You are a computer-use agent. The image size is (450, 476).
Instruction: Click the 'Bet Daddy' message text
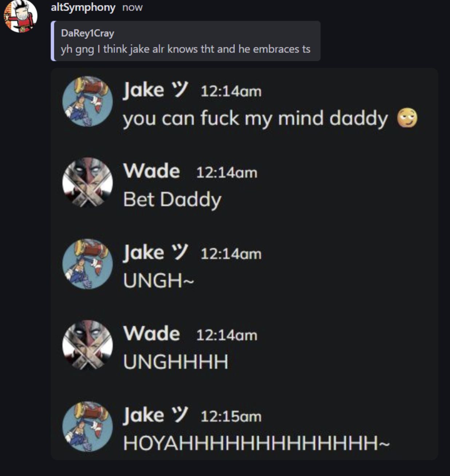172,200
